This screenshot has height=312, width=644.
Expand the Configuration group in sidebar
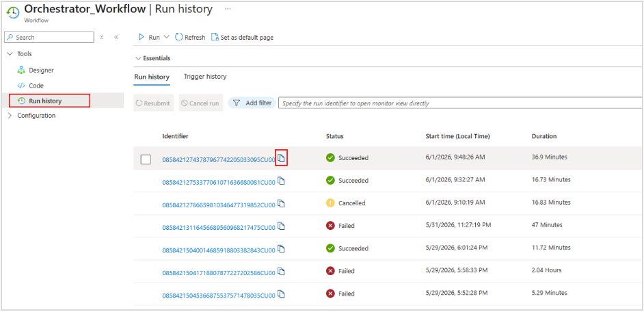click(10, 116)
